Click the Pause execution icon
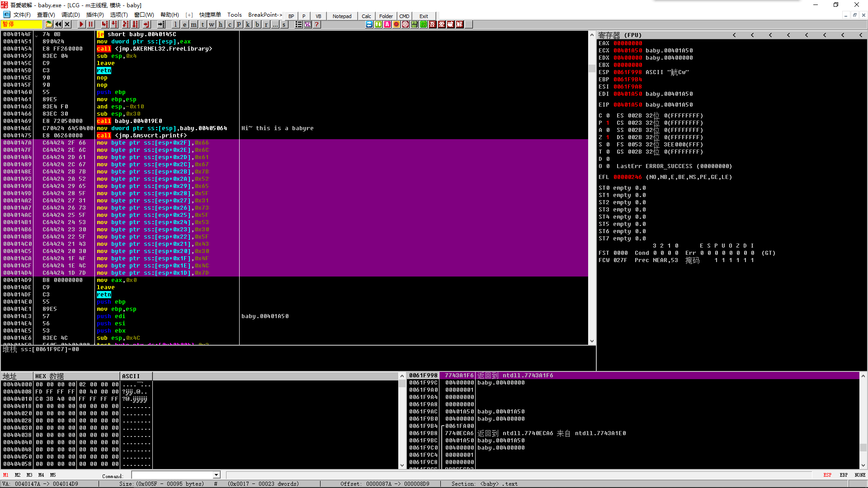868x488 pixels. (90, 24)
